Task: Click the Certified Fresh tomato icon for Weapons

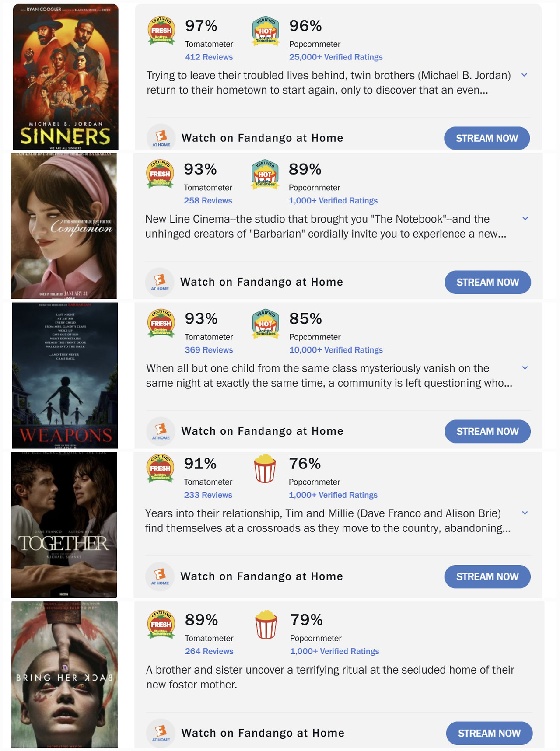Action: pos(161,324)
